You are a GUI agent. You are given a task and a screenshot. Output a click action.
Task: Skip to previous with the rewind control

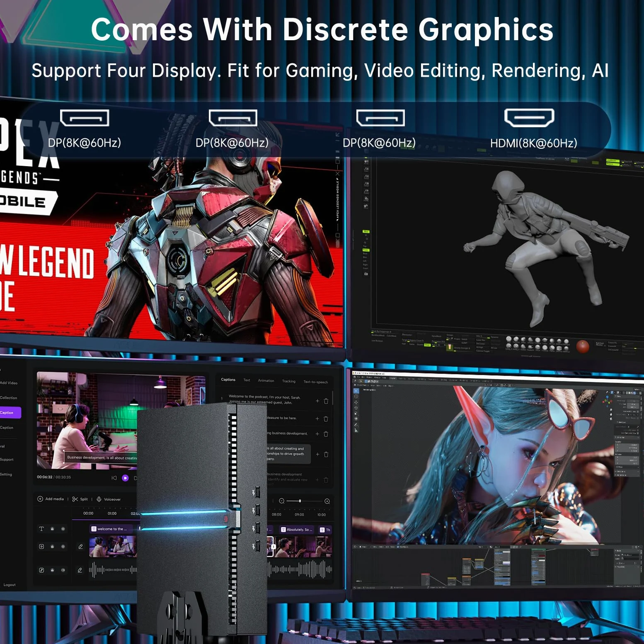pyautogui.click(x=114, y=478)
